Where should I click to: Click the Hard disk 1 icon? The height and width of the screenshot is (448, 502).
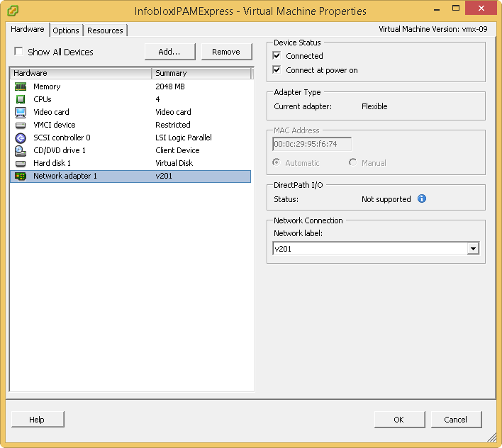[21, 164]
